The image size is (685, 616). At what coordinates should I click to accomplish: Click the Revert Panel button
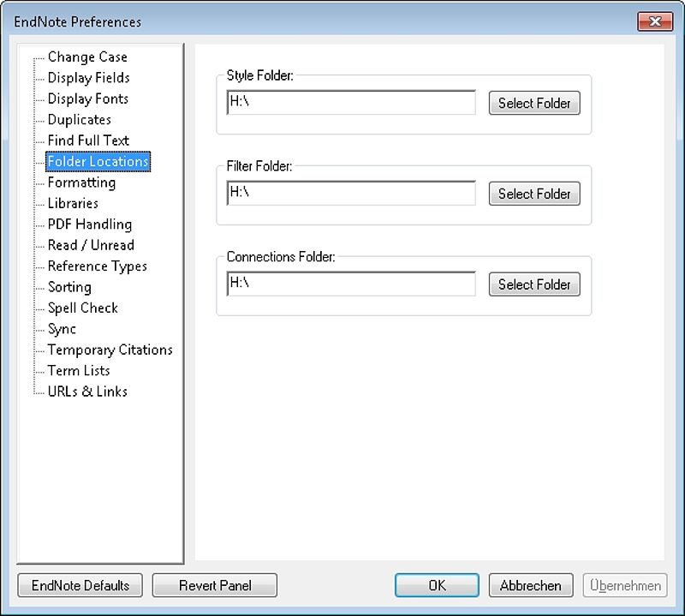215,585
